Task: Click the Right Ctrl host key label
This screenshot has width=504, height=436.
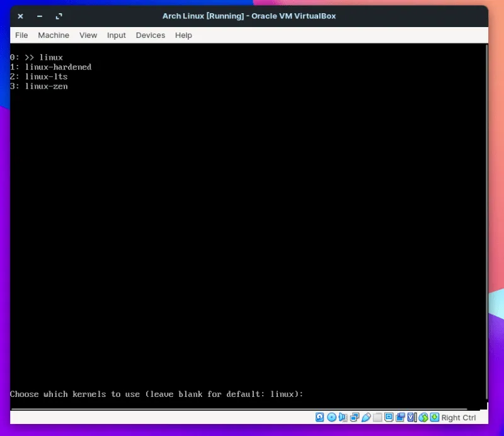Action: pos(459,418)
